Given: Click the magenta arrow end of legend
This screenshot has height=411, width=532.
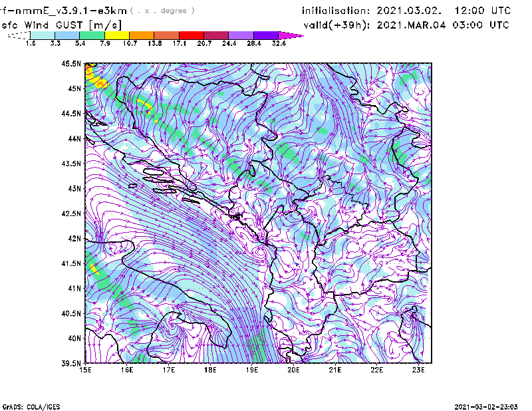Looking at the screenshot, I should (291, 35).
